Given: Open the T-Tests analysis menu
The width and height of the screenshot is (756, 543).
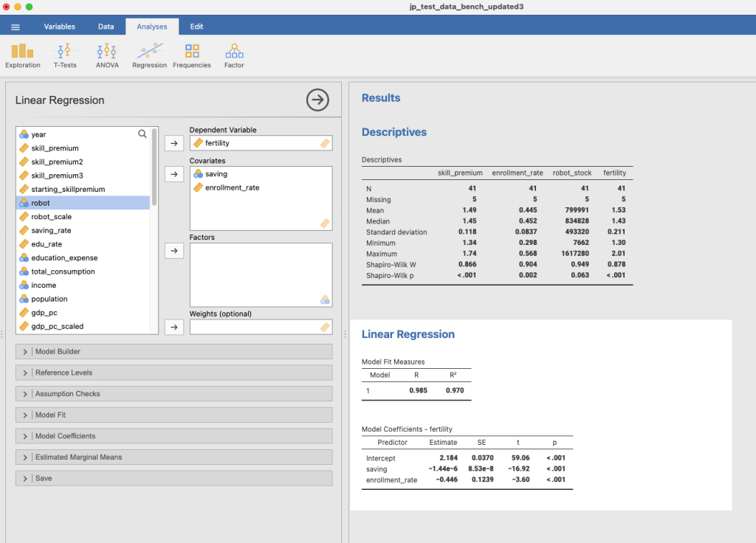Looking at the screenshot, I should 65,55.
